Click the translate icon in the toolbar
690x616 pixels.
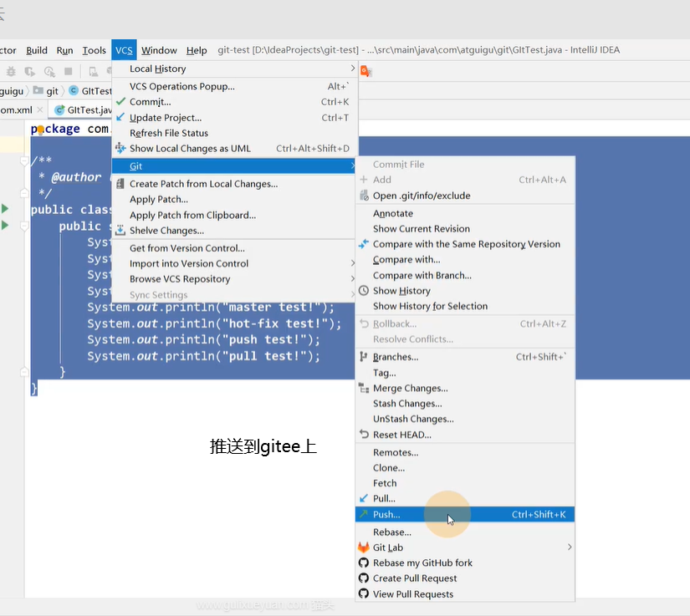coord(365,71)
